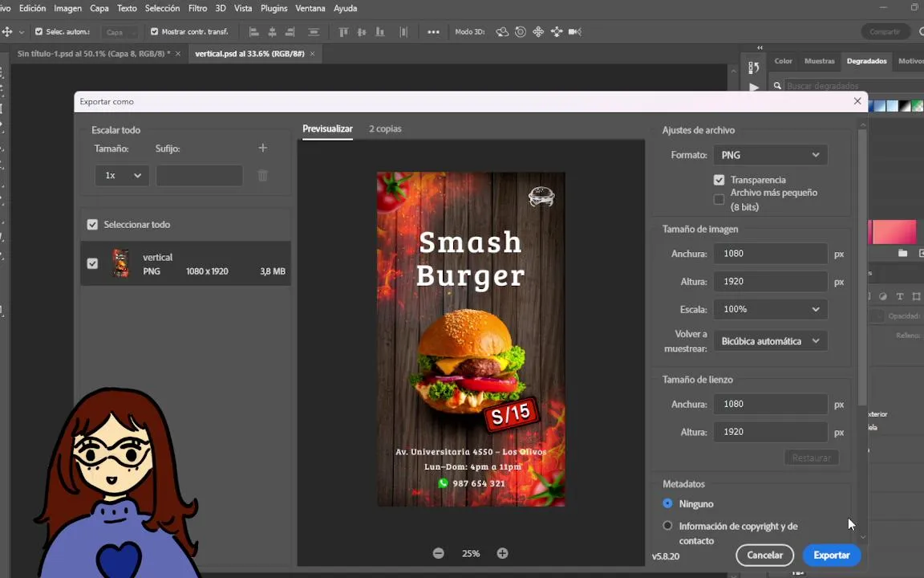Screen dimensions: 924x578
Task: Open History panel icon in collapsed dock
Action: click(x=754, y=67)
